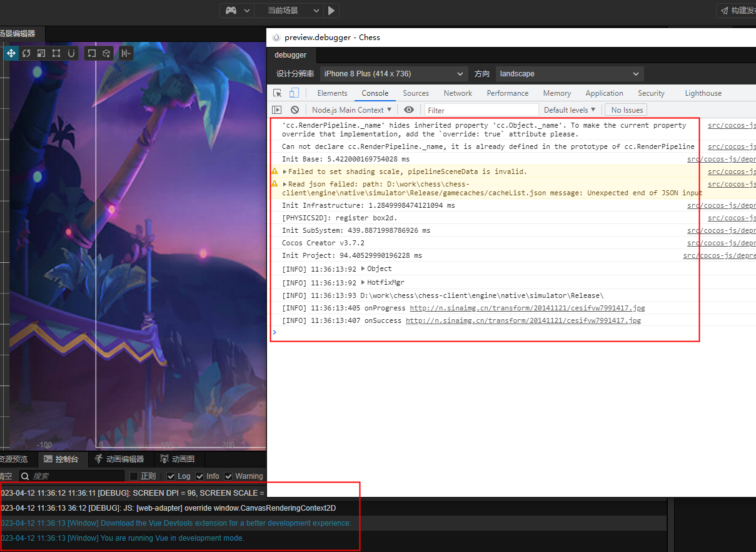Image resolution: width=756 pixels, height=552 pixels.
Task: Click the warning triangle icon on 'Read json failed' row
Action: [275, 184]
